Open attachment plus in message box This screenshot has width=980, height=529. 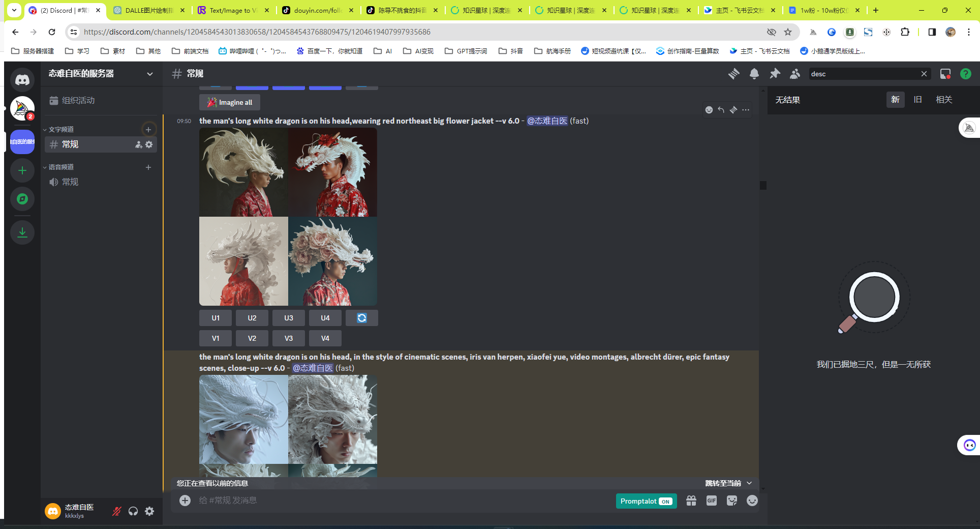pyautogui.click(x=185, y=501)
